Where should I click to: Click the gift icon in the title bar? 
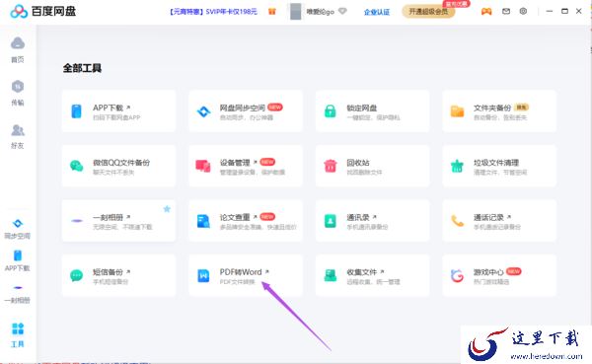point(272,12)
